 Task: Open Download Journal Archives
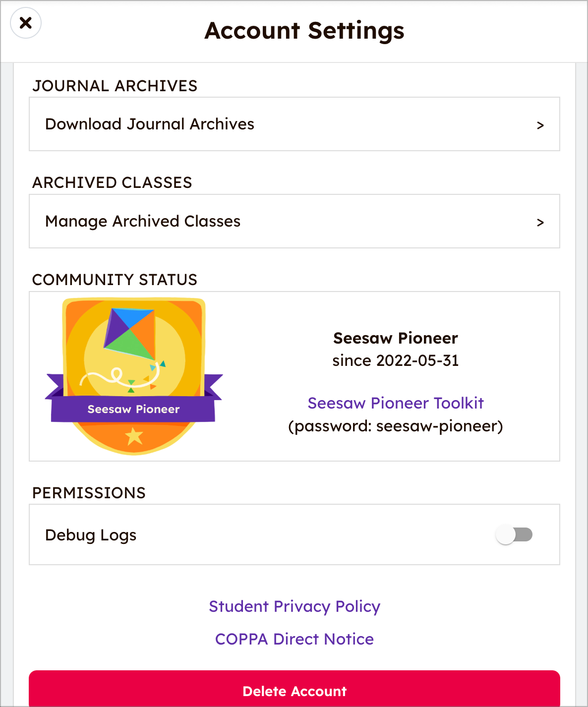150,124
